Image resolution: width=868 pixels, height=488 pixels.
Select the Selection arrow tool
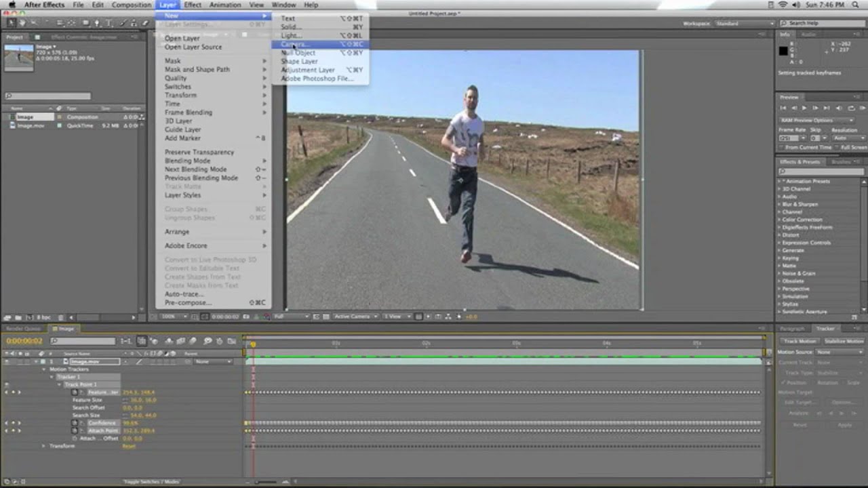tap(12, 22)
